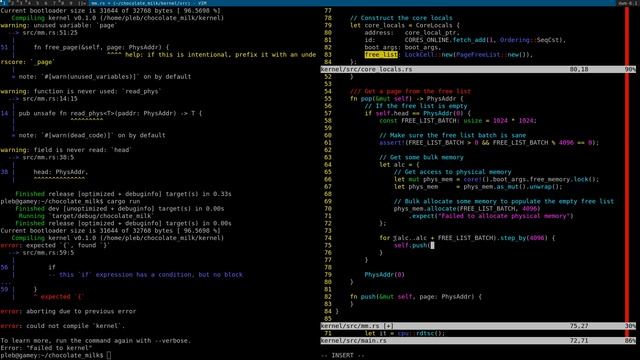
Task: Click cursor position '72,71' in main.rs status
Action: click(579, 340)
